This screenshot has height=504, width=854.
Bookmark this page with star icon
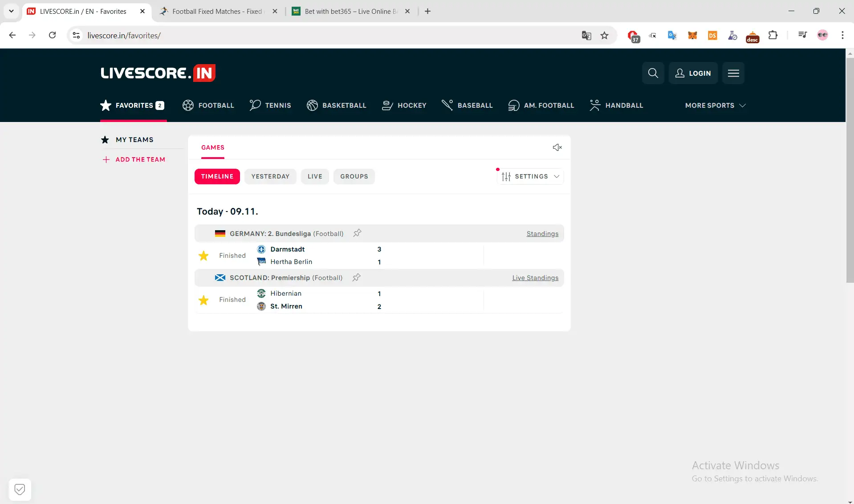604,35
